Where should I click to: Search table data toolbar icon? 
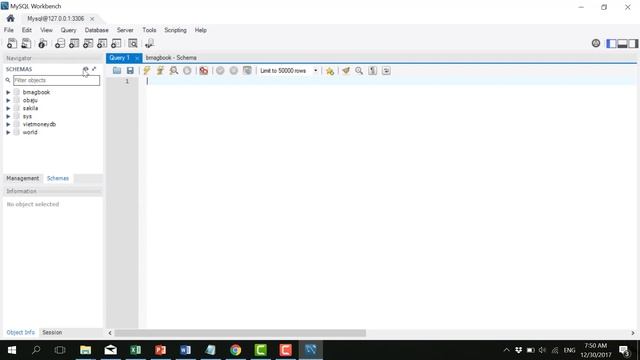[x=133, y=43]
